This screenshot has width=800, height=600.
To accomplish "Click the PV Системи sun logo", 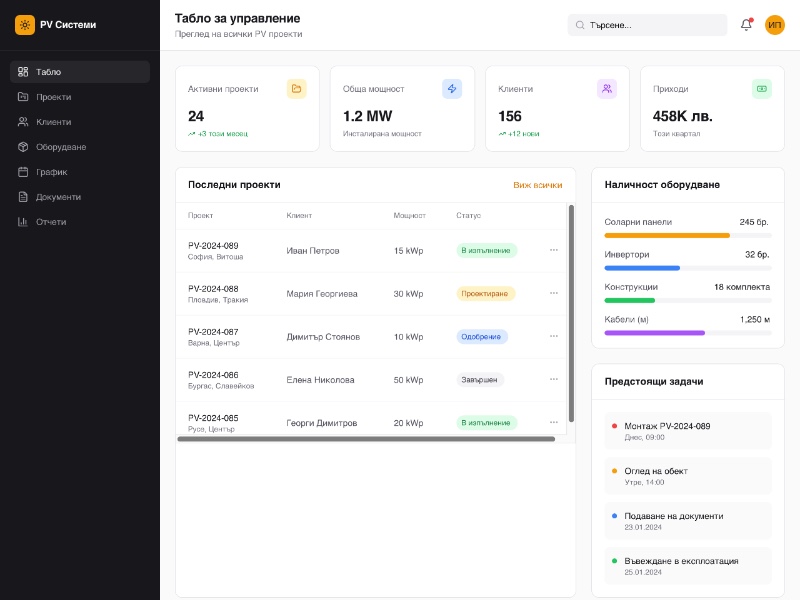I will [25, 25].
